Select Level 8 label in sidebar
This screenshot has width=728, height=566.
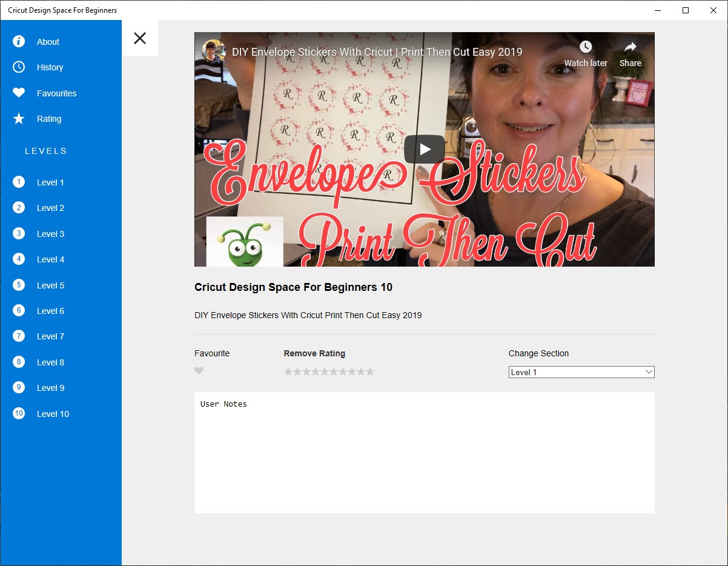coord(50,362)
